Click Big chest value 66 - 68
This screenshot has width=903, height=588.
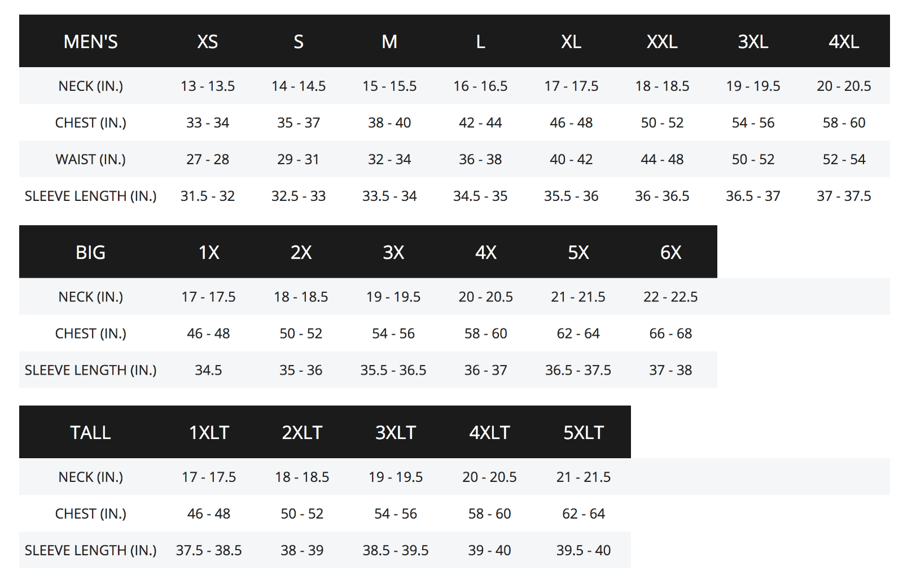click(x=670, y=334)
